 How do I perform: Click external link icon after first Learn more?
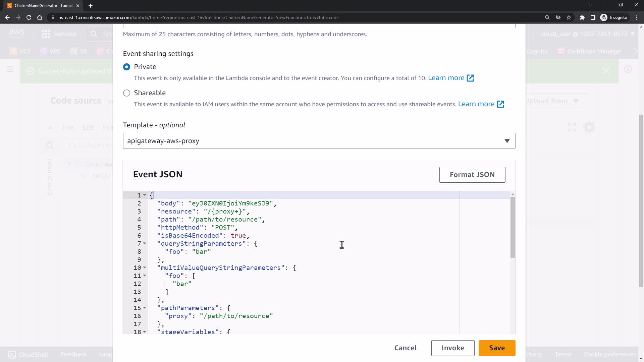click(x=470, y=78)
